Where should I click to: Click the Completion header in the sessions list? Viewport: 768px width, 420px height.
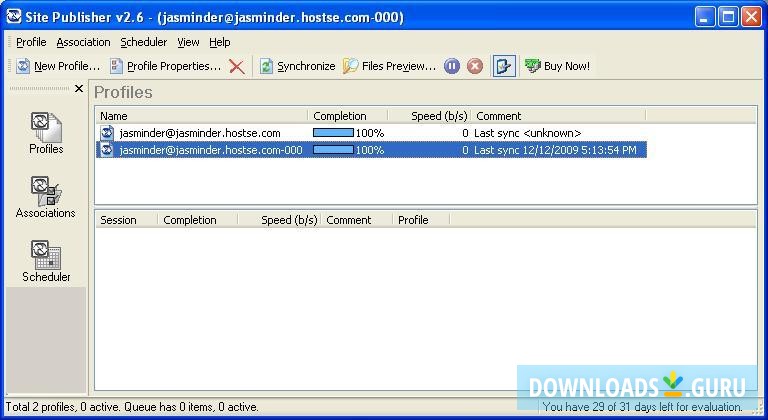point(198,220)
